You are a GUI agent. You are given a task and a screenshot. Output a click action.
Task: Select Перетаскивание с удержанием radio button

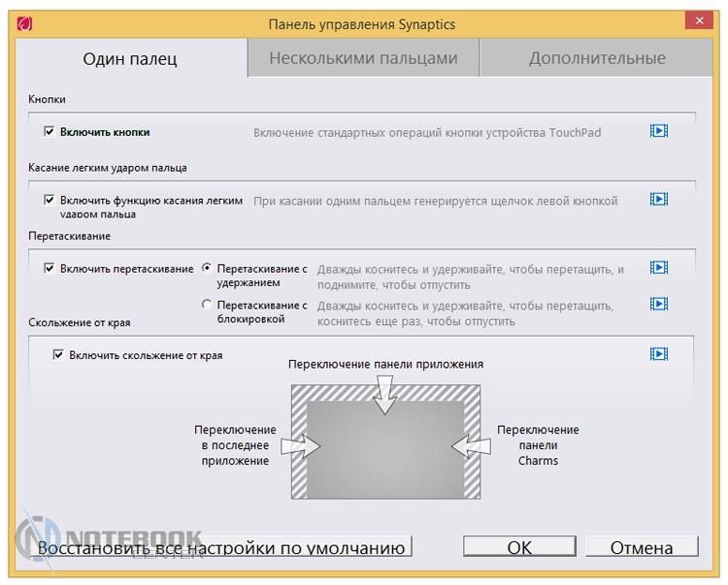[x=207, y=268]
